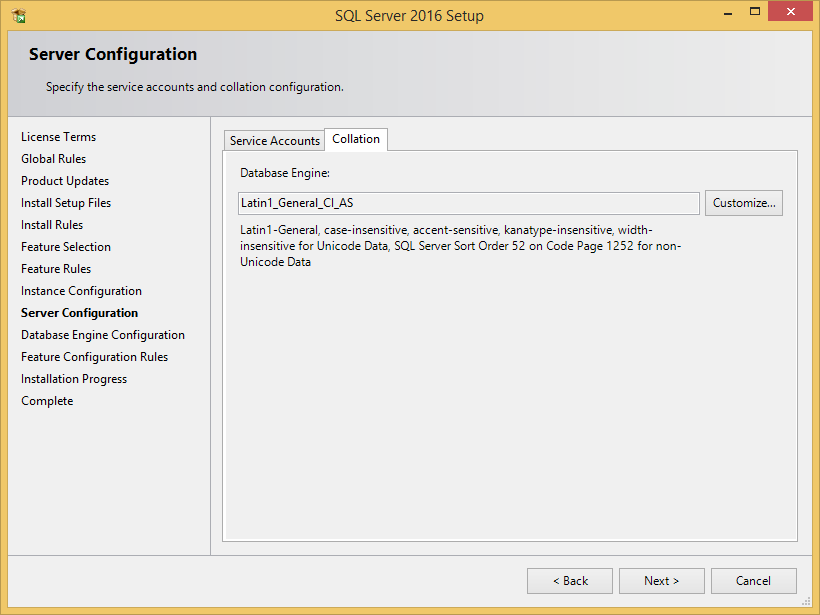The height and width of the screenshot is (615, 820).
Task: Click Install Setup Files step
Action: point(66,203)
